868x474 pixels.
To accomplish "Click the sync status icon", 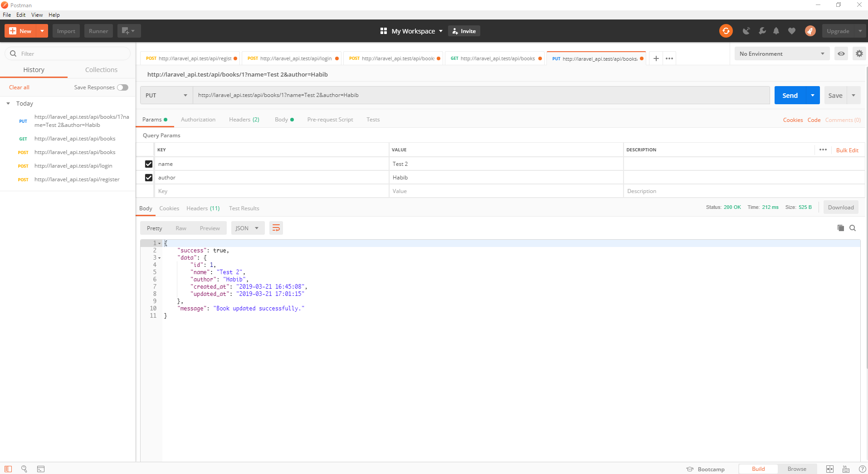I will coord(726,31).
